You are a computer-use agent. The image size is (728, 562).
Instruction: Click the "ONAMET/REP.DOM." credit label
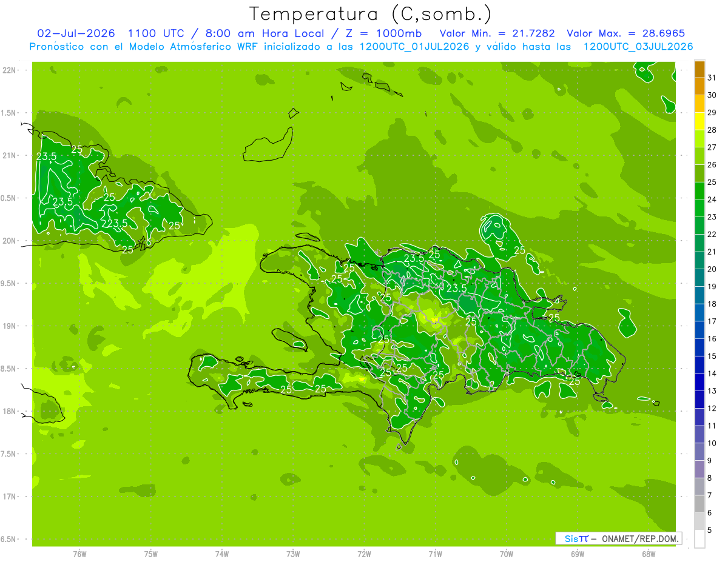click(x=639, y=538)
